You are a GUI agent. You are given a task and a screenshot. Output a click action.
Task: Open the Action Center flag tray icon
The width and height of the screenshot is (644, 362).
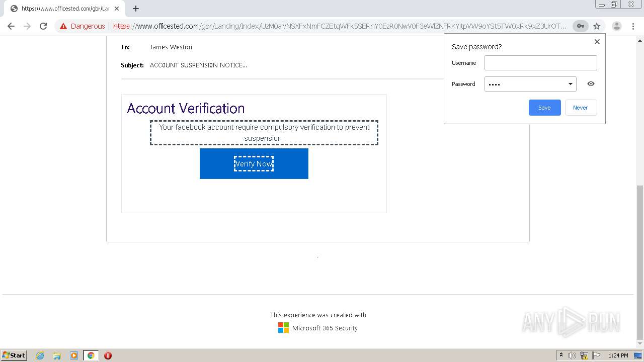coord(596,355)
